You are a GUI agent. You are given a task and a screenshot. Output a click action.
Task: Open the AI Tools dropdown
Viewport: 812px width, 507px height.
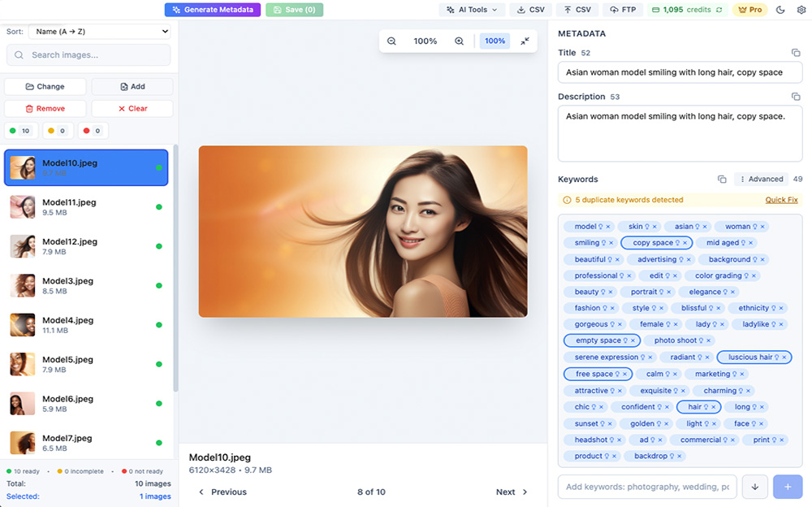(x=471, y=10)
